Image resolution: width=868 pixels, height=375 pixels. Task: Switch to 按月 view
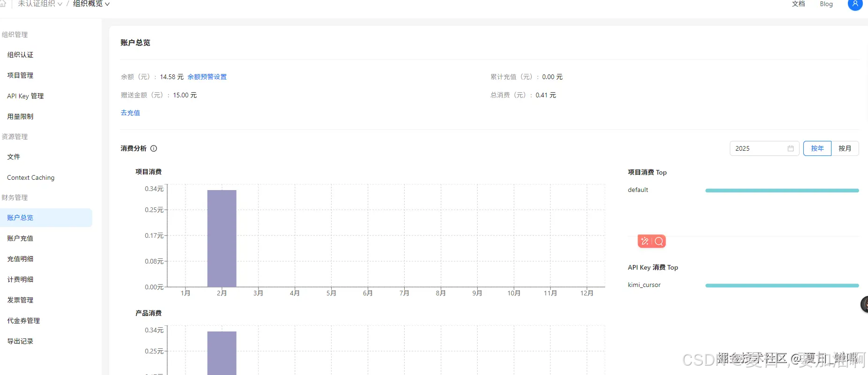point(845,148)
